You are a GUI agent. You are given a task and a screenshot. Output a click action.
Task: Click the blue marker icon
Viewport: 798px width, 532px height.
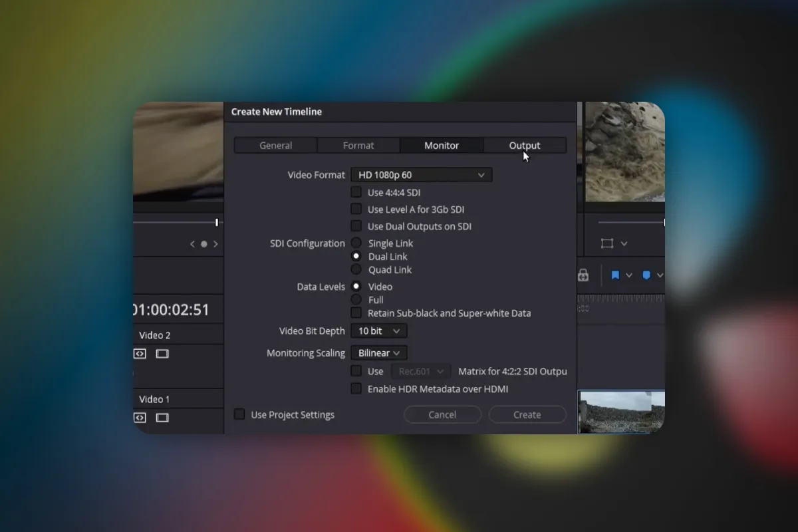coord(646,275)
